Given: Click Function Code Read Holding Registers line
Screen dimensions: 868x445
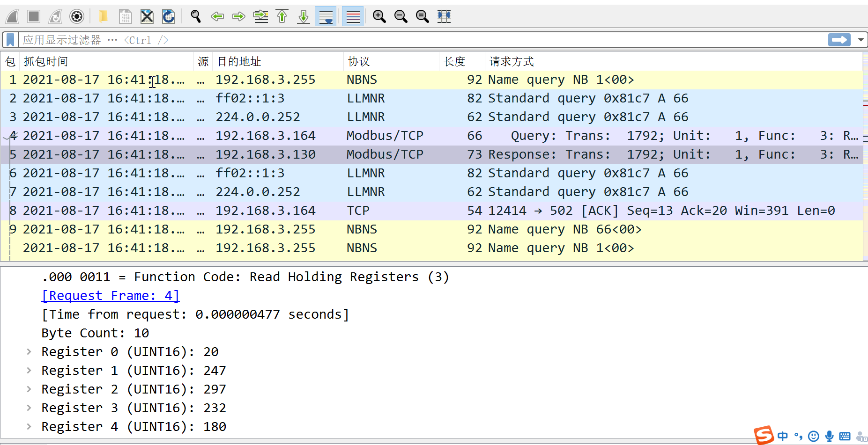Looking at the screenshot, I should click(x=245, y=277).
